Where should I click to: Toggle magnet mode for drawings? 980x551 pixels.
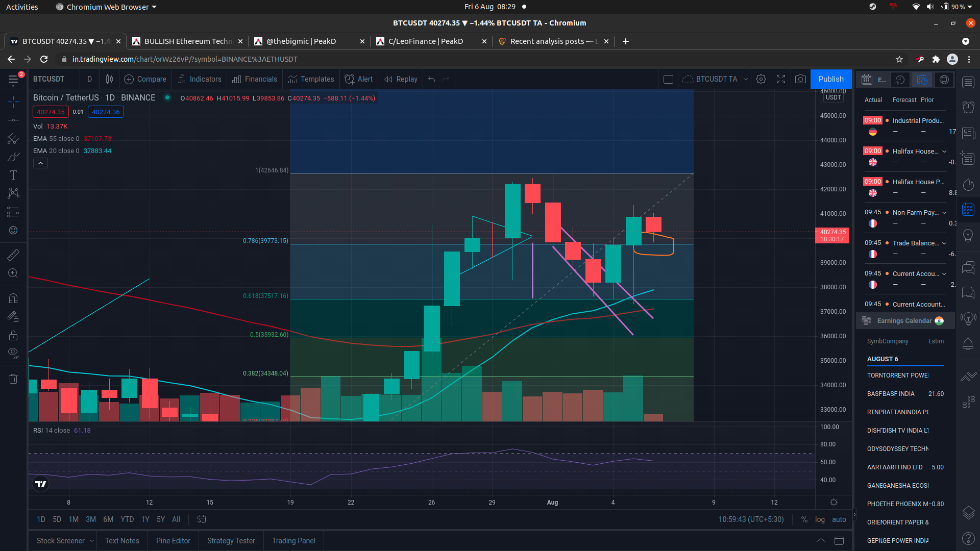tap(13, 298)
